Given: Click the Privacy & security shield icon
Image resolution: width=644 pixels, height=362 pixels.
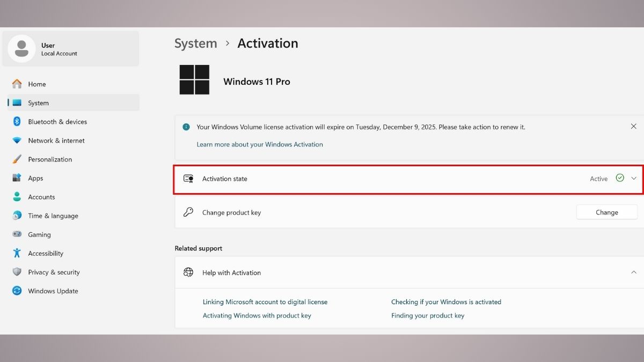Looking at the screenshot, I should click(17, 272).
